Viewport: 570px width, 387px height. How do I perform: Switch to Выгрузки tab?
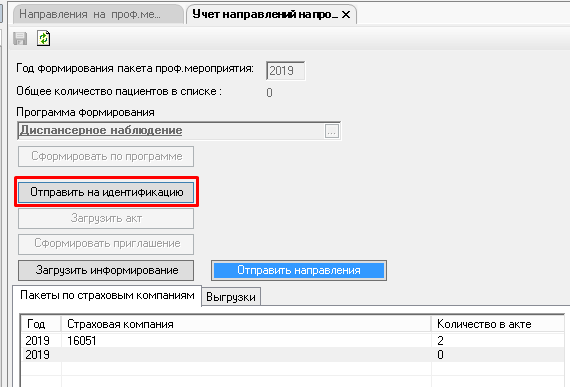coord(231,297)
